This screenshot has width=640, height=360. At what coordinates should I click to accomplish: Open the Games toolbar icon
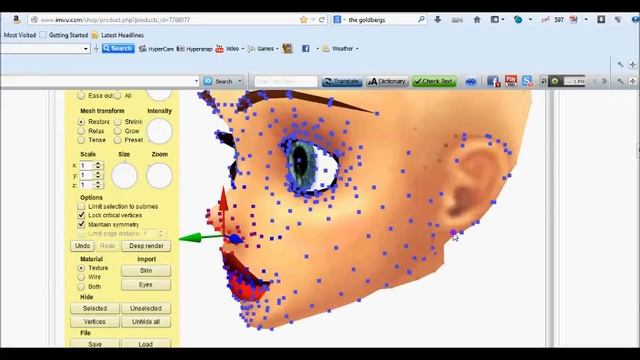(x=251, y=49)
